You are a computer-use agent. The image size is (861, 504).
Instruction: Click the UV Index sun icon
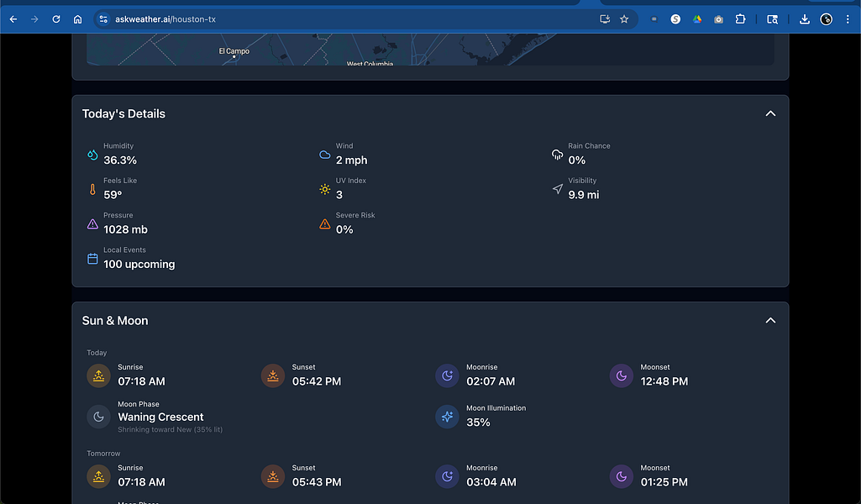click(324, 189)
